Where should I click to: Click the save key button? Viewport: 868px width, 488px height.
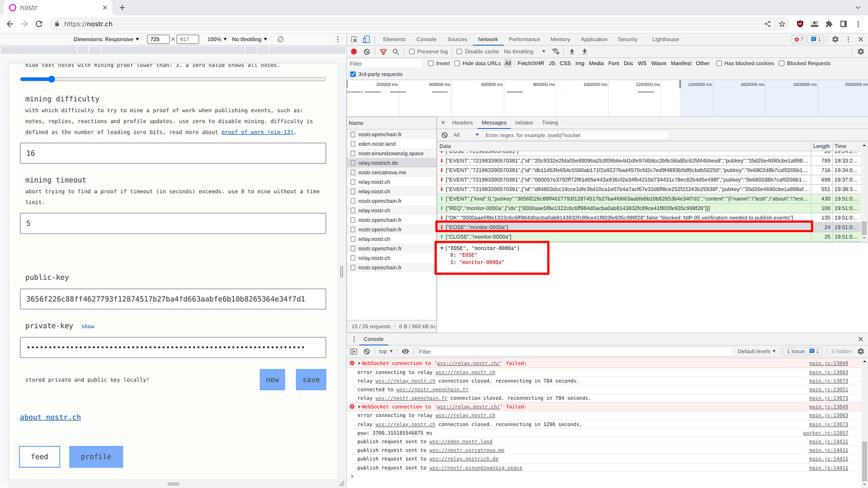311,379
